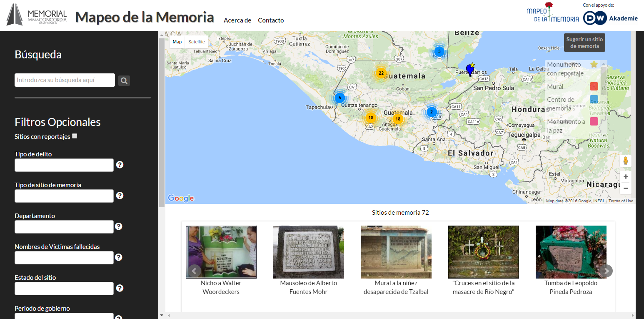Screen dimensions: 644x319
Task: Click the "Centro de memoria" legend label
Action: (x=561, y=104)
